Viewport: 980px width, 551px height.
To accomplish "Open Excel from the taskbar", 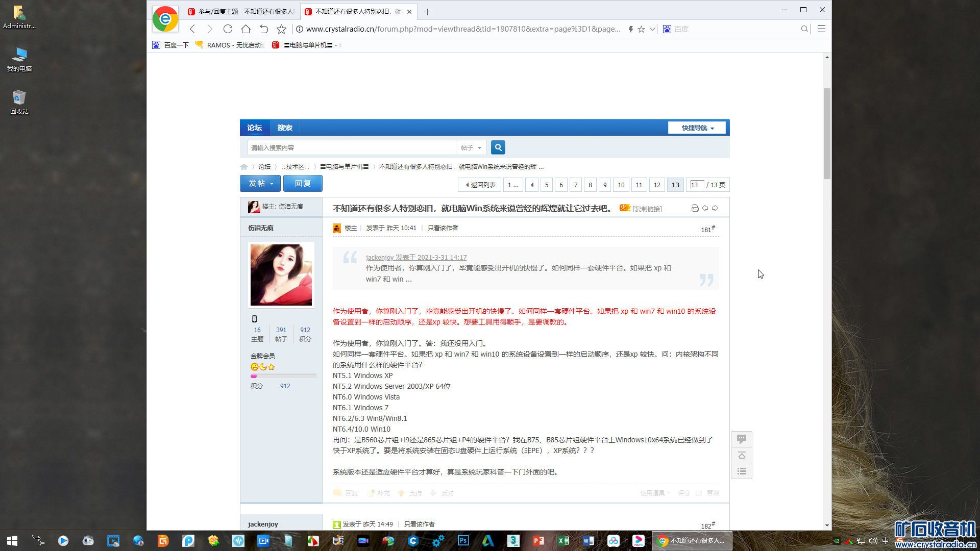I will (563, 540).
